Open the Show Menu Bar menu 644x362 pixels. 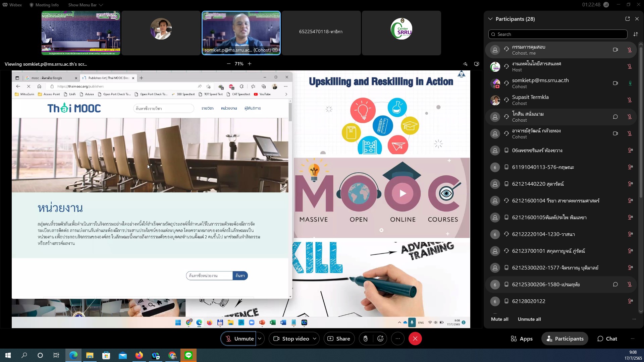[86, 5]
